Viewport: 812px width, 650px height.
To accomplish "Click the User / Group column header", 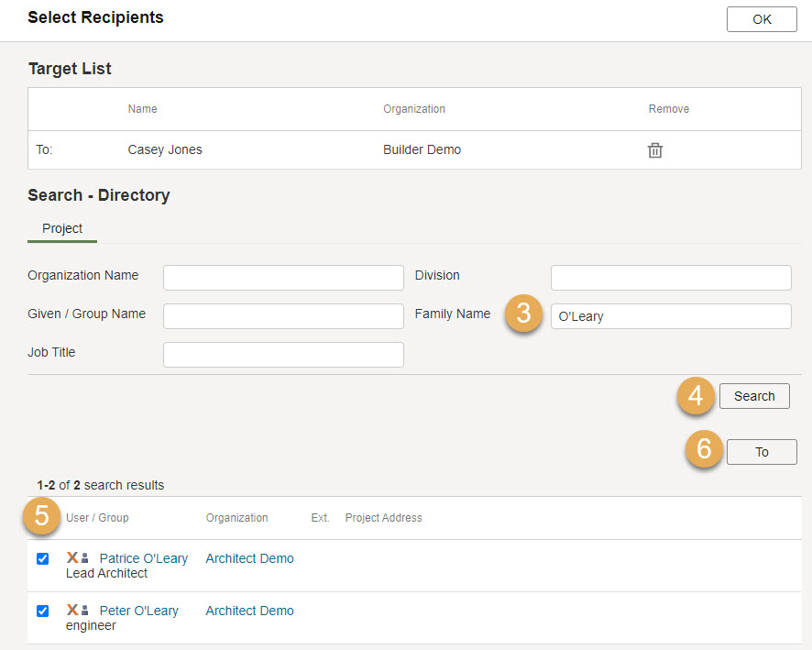I will coord(97,518).
